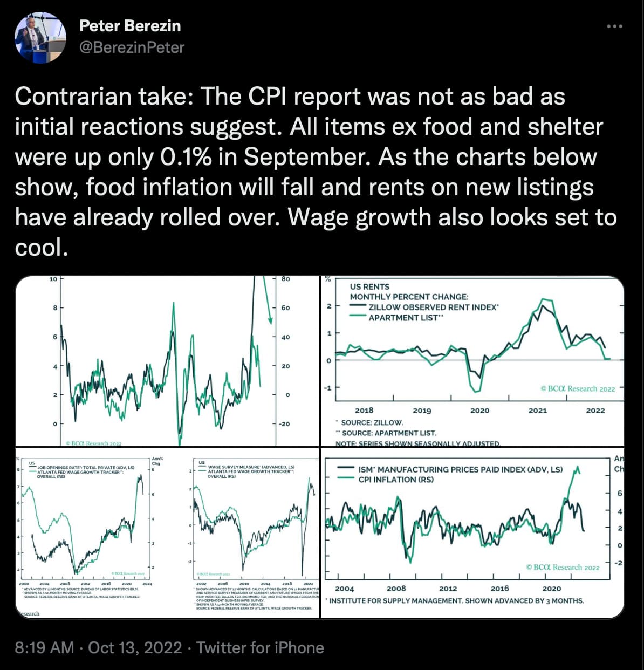Open the top-left chart with the green arrow
This screenshot has height=670, width=644.
tap(167, 361)
